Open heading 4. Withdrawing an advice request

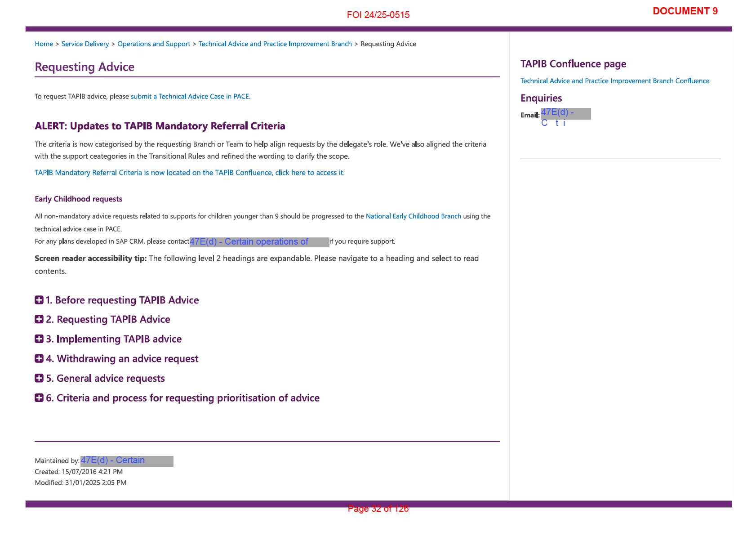tap(122, 358)
